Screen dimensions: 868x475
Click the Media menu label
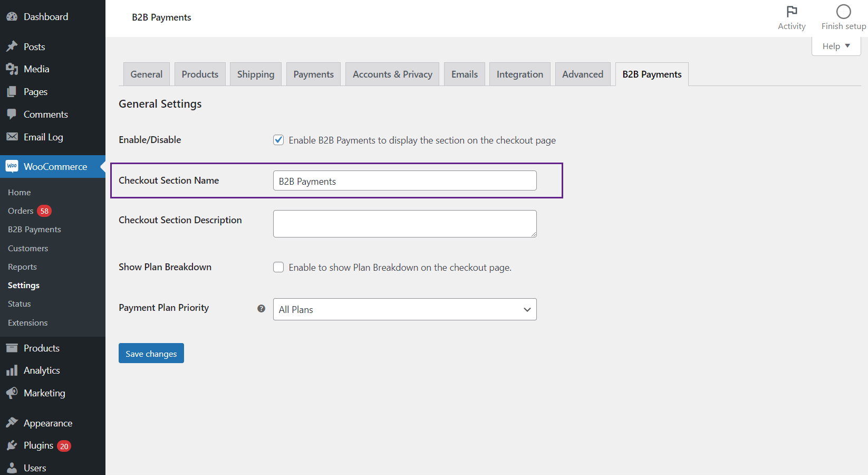pos(36,69)
